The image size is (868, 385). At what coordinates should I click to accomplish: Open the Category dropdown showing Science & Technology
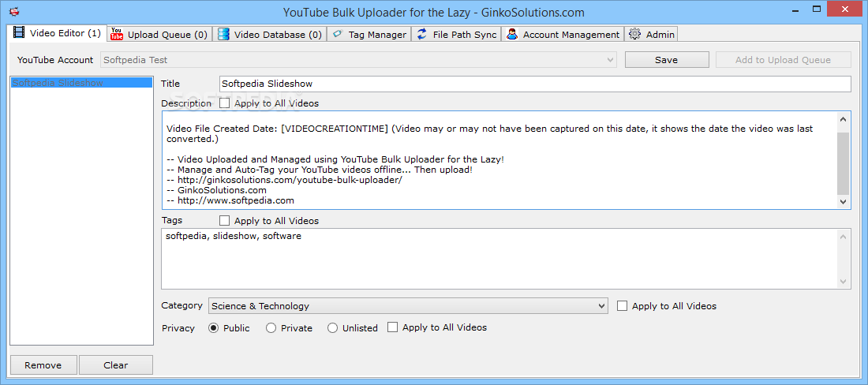(x=408, y=305)
